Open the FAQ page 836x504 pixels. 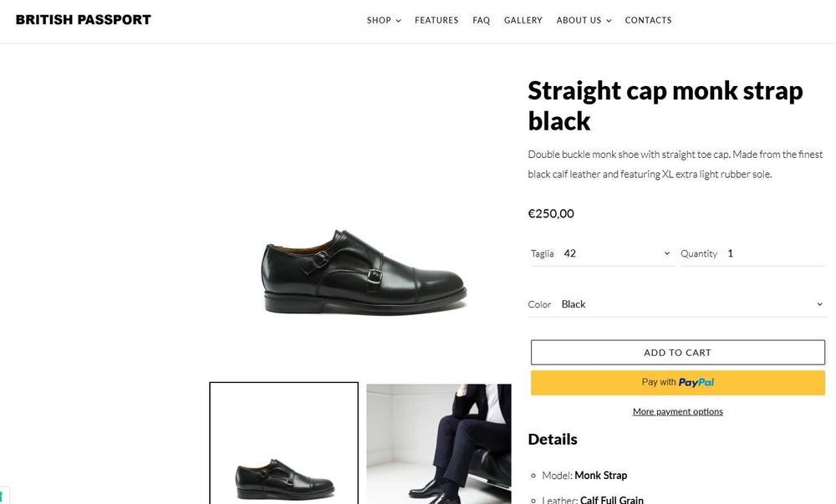click(481, 20)
